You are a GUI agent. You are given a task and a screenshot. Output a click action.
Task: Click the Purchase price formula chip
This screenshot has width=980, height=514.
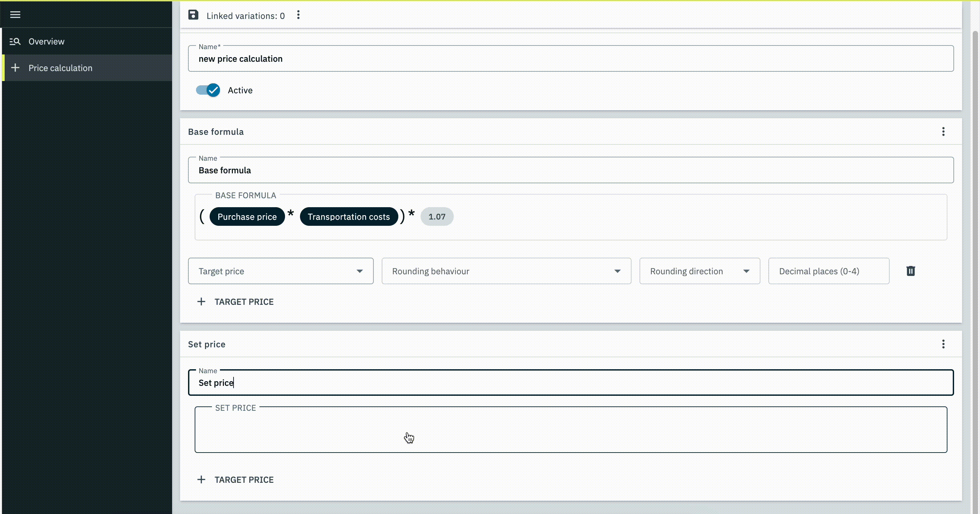(x=247, y=217)
